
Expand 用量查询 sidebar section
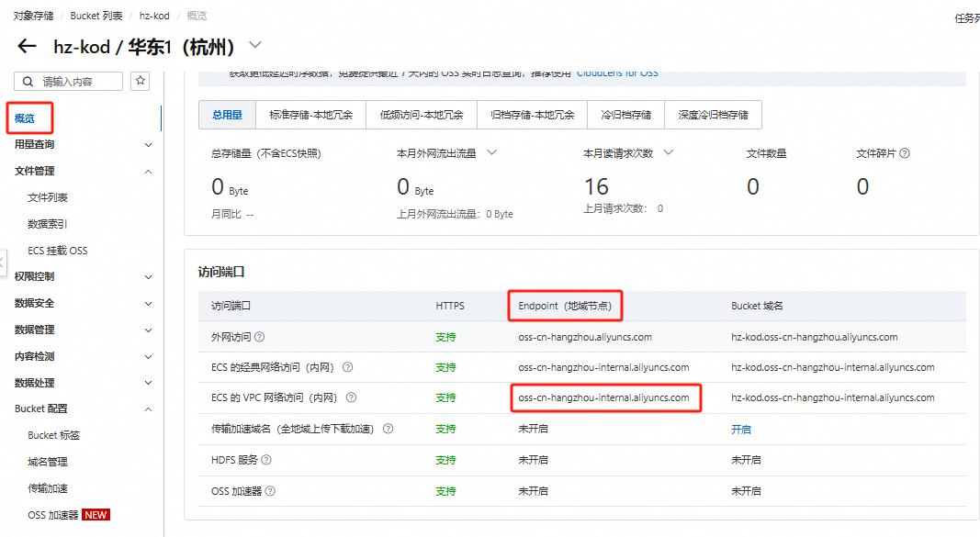148,145
